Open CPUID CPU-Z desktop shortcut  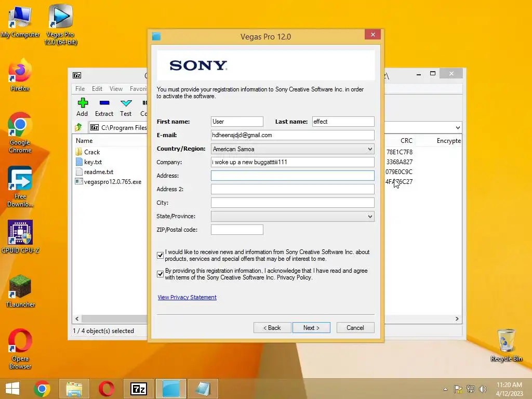[20, 237]
